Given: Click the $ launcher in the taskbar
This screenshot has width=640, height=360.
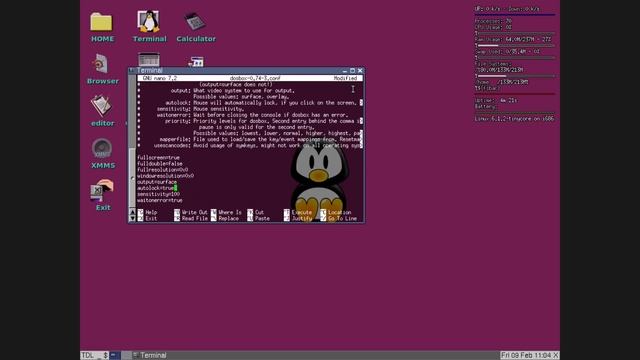Looking at the screenshot, I should pos(105,356).
